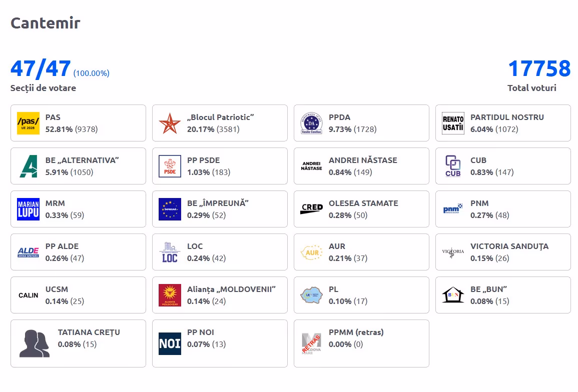Viewport: 578px width, 392px height.
Task: Click the „Blocul Patriotic” name
Action: [220, 117]
